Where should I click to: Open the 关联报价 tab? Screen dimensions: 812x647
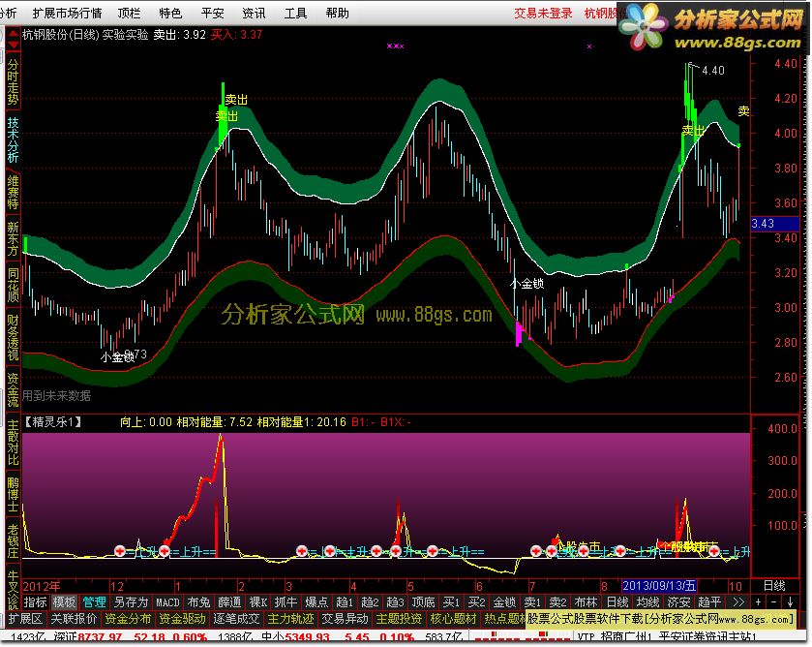pyautogui.click(x=74, y=619)
